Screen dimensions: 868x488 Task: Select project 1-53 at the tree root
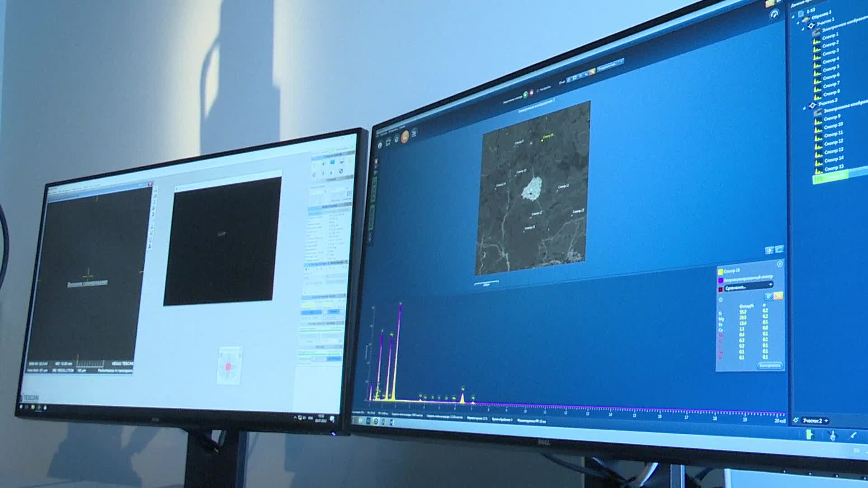pos(810,11)
